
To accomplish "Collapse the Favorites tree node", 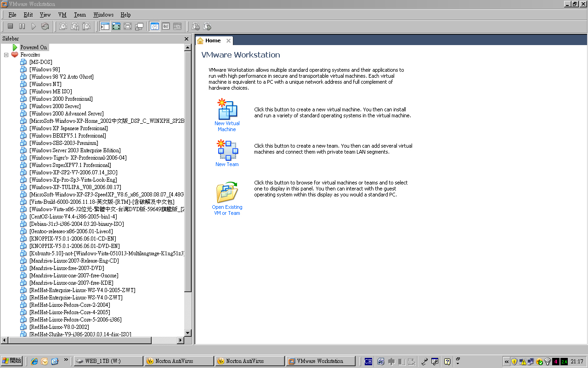I will [x=6, y=55].
